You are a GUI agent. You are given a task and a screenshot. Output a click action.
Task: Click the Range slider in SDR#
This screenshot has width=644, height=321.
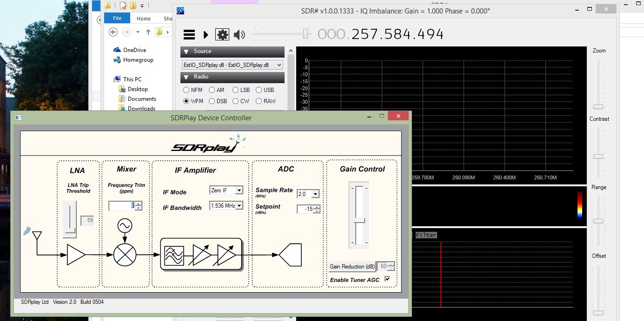(599, 220)
